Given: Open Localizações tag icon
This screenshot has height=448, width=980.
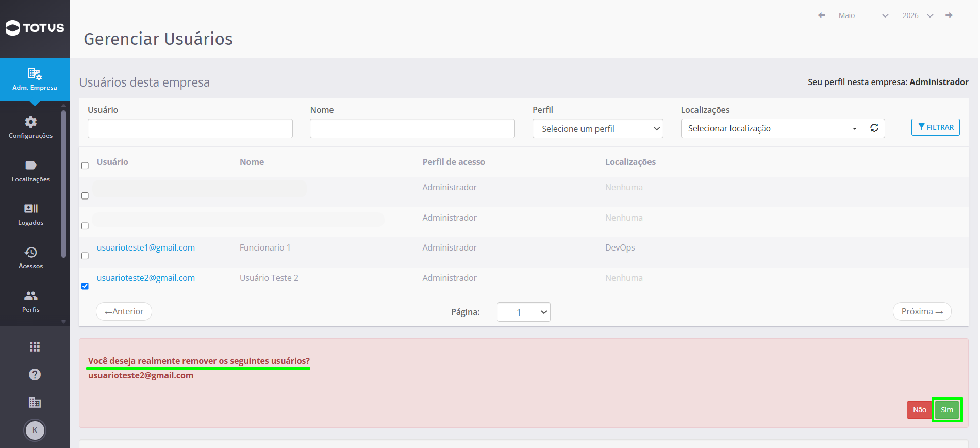Looking at the screenshot, I should point(31,165).
